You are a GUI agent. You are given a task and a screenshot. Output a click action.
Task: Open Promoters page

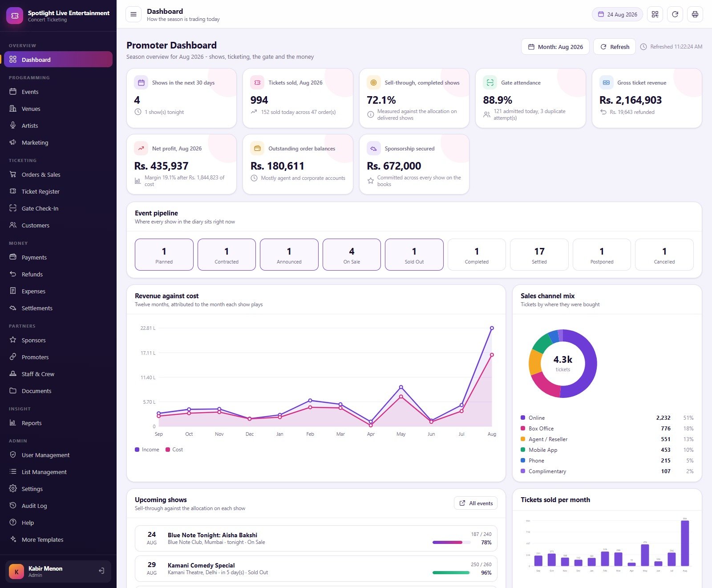tap(58, 357)
